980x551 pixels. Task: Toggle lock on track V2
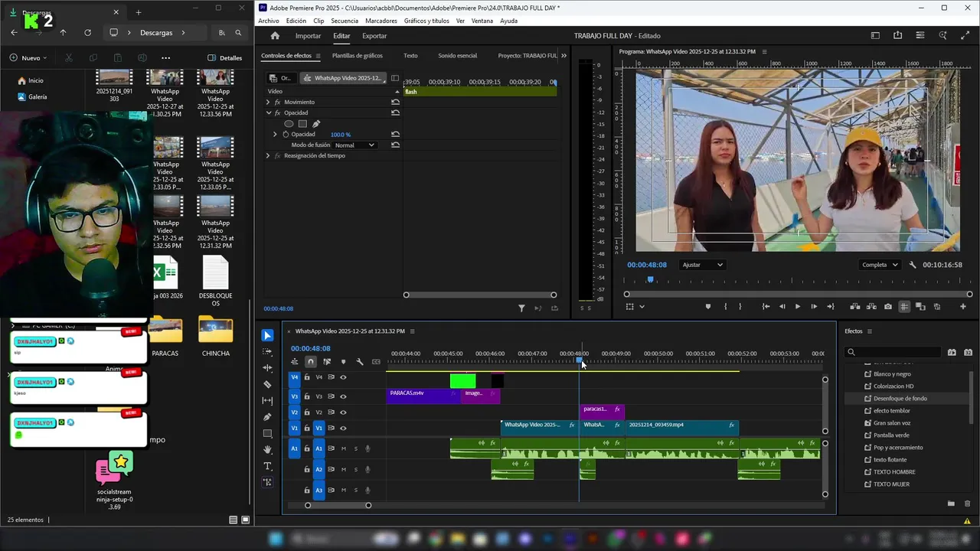[307, 412]
